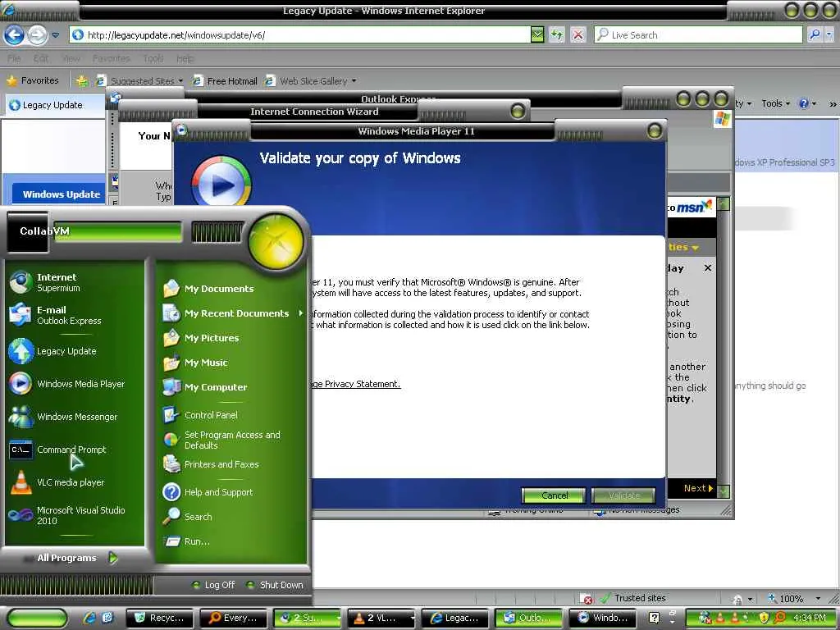
Task: Open address bar history dropdown
Action: [537, 35]
